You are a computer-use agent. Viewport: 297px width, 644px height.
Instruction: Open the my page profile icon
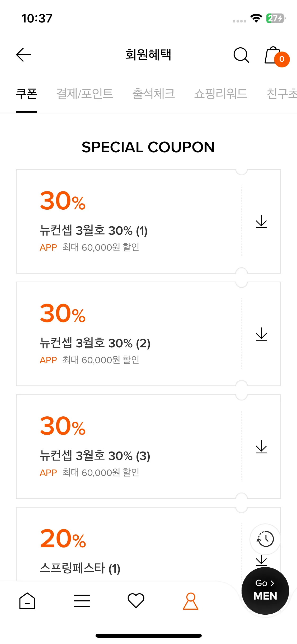coord(191,601)
